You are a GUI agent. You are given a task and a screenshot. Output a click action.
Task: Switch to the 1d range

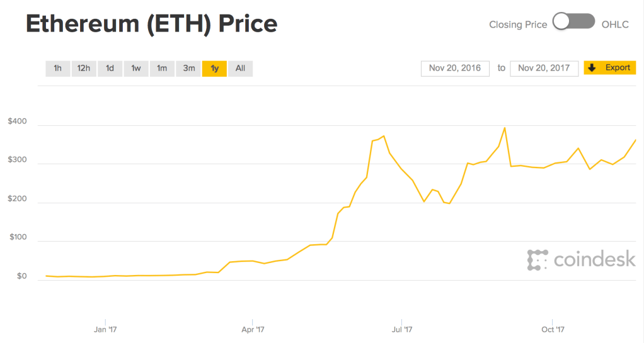pos(110,68)
